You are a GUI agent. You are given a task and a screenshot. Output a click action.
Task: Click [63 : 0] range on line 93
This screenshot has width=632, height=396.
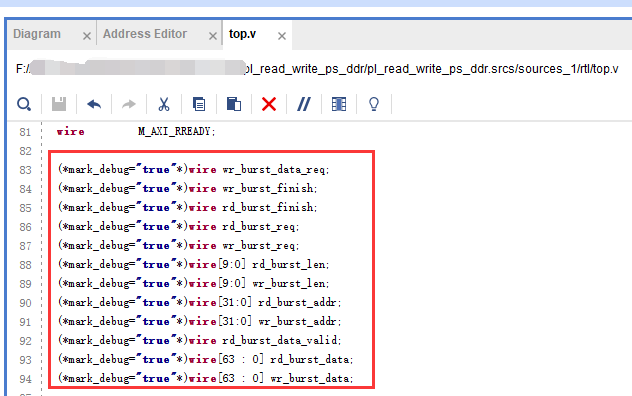[x=241, y=359]
